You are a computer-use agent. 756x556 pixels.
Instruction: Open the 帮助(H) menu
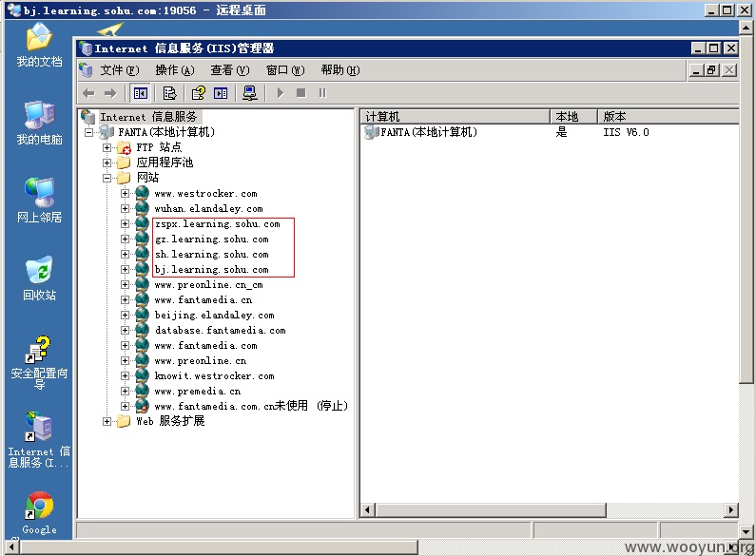340,70
